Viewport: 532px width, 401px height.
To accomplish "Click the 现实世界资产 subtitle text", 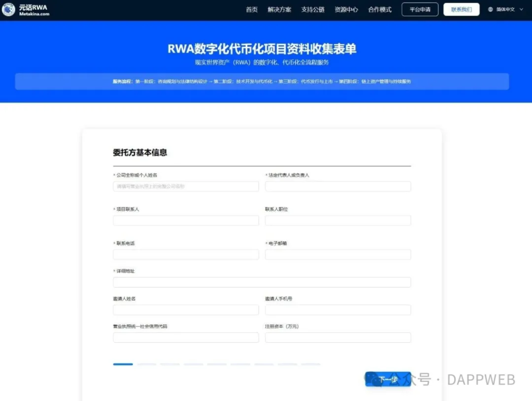I will click(x=262, y=62).
